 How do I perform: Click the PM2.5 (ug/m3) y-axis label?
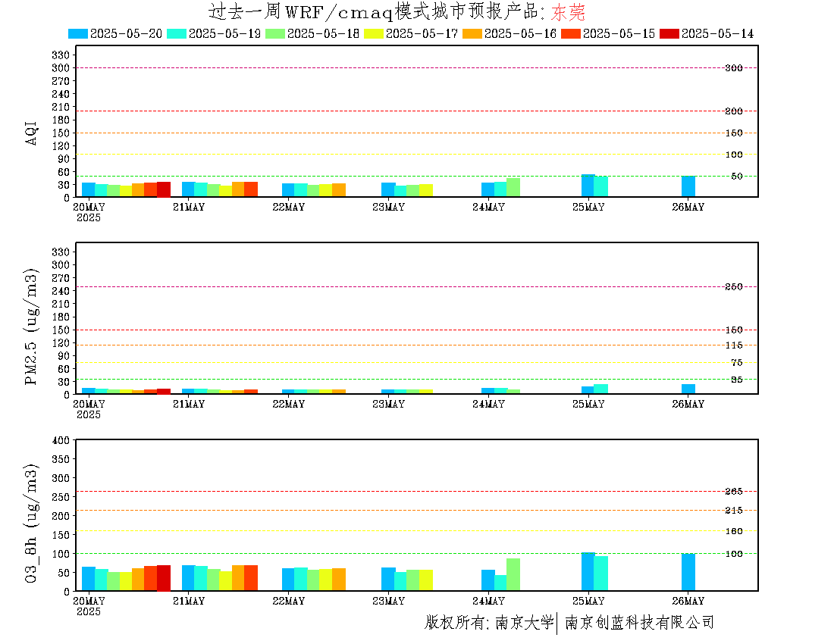tap(31, 327)
